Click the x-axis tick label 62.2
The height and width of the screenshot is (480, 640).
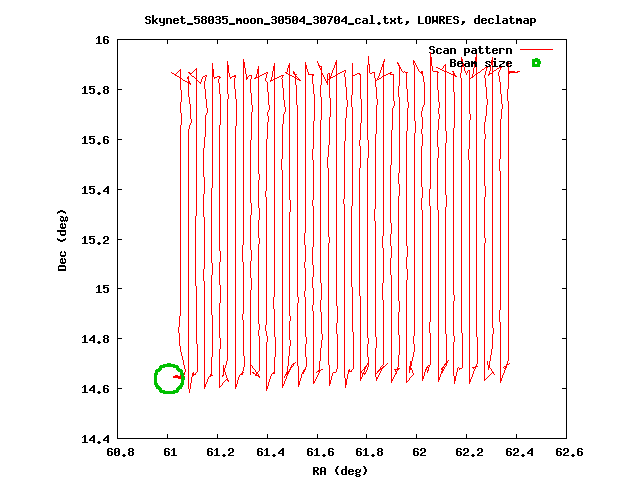[x=469, y=452]
